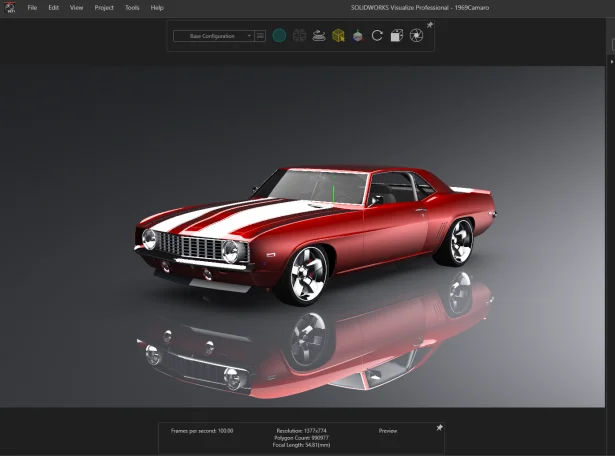Click the configuration list button beside the dropdown

[260, 36]
